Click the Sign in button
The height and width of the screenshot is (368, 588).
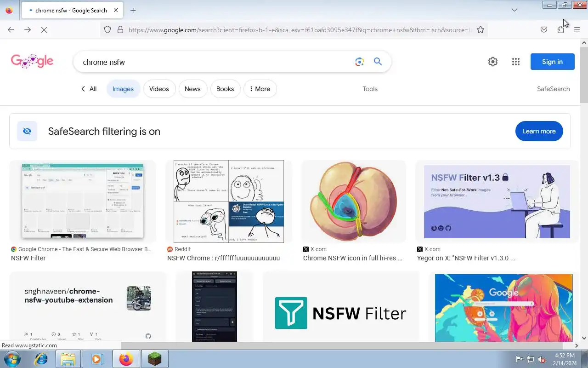(552, 62)
